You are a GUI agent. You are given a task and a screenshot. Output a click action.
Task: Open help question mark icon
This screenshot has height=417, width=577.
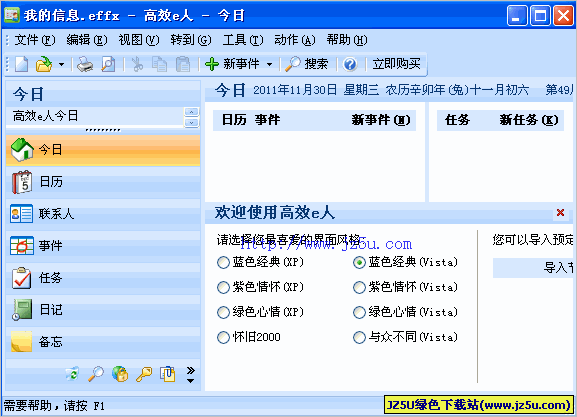(x=350, y=64)
